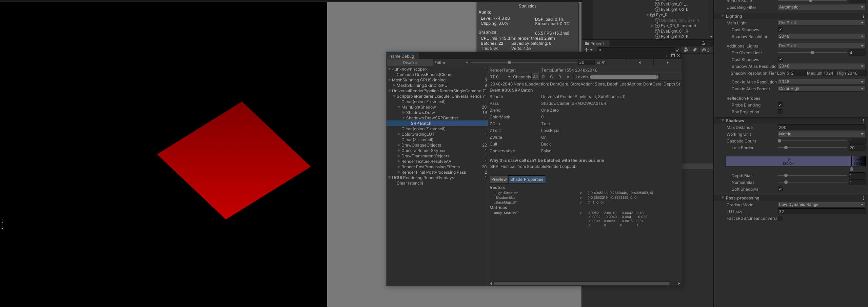Select the Frame Debug tab
Image resolution: width=868 pixels, height=307 pixels.
pyautogui.click(x=402, y=56)
